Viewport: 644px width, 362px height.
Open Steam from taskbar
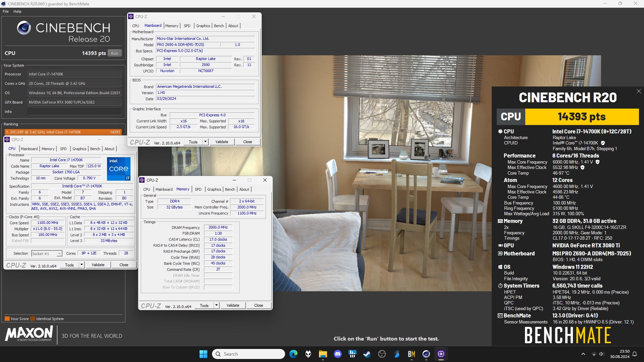[367, 354]
